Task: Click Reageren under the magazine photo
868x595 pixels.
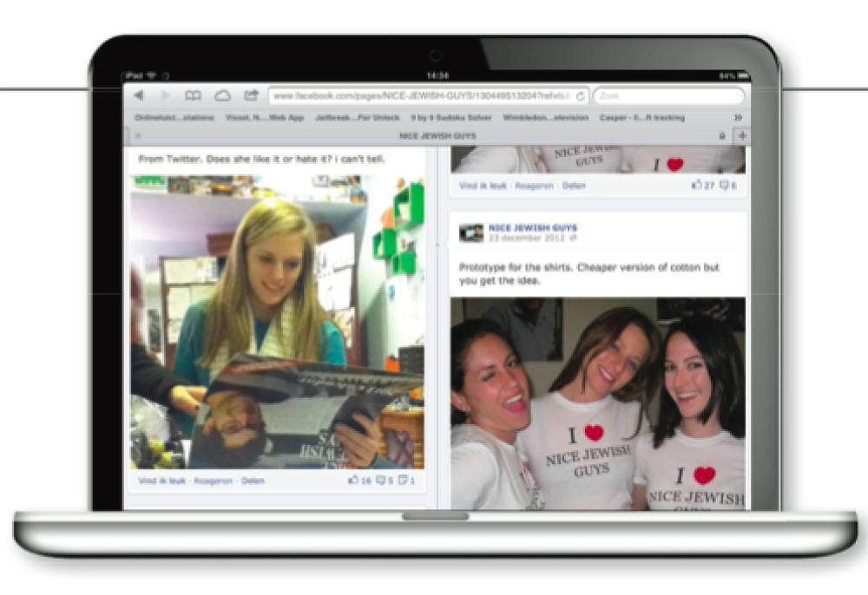Action: (x=214, y=481)
